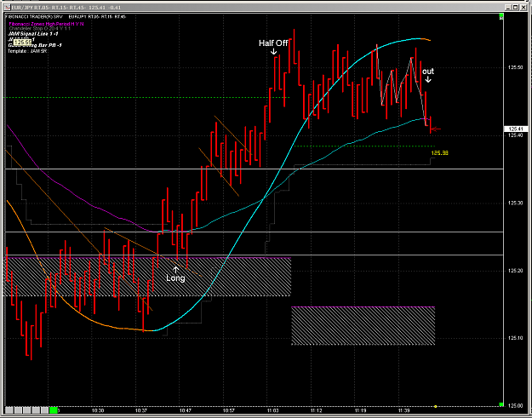This screenshot has height=418, width=532.
Task: Click the red arrow marker at last price bar
Action: click(x=436, y=129)
